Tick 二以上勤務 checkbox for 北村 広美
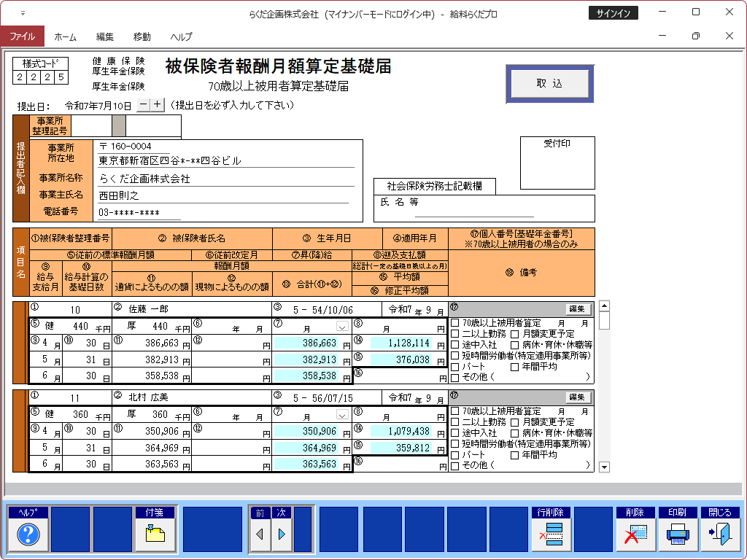 455,422
